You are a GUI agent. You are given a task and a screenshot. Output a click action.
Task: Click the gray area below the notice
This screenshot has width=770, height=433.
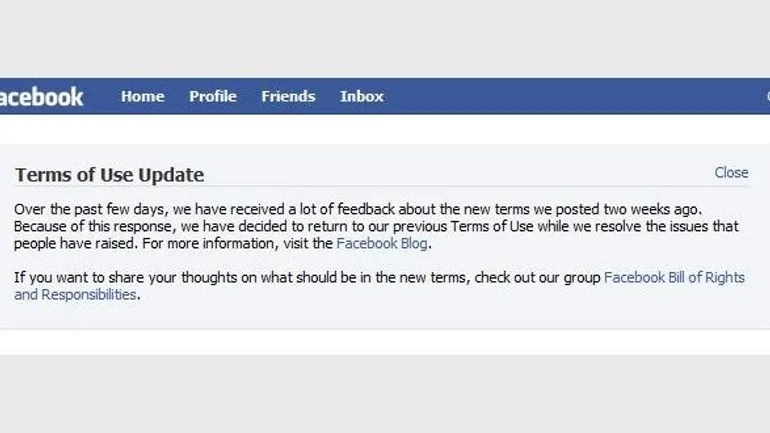tap(385, 395)
